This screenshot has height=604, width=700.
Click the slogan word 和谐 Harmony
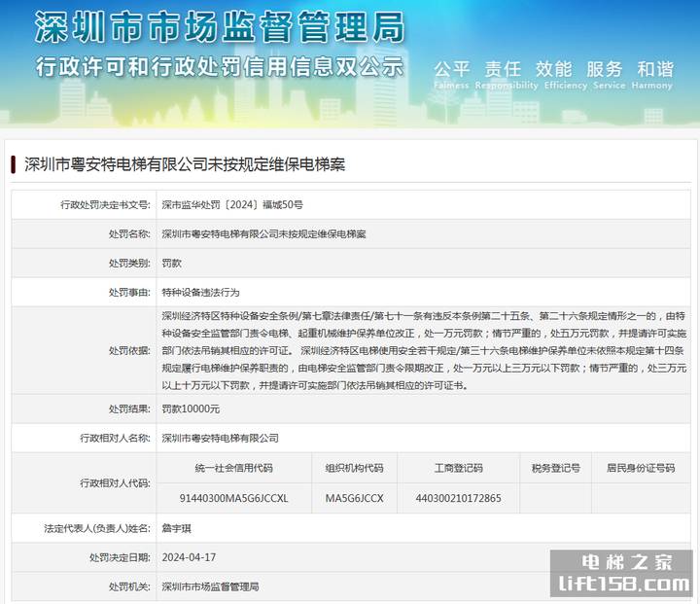point(651,75)
